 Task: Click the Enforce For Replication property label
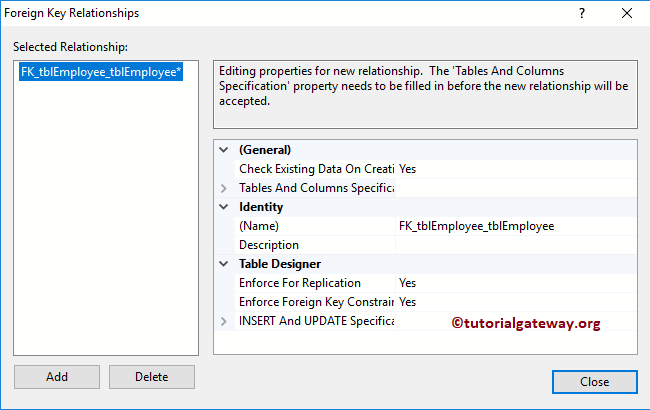[300, 283]
